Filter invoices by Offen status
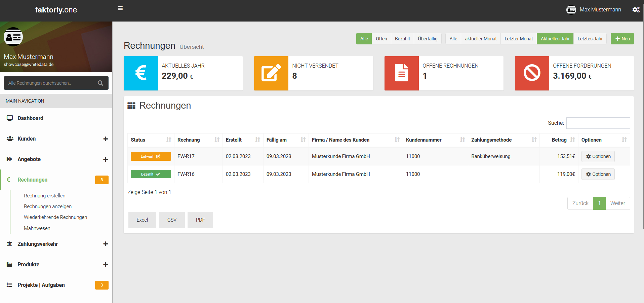 [x=381, y=39]
